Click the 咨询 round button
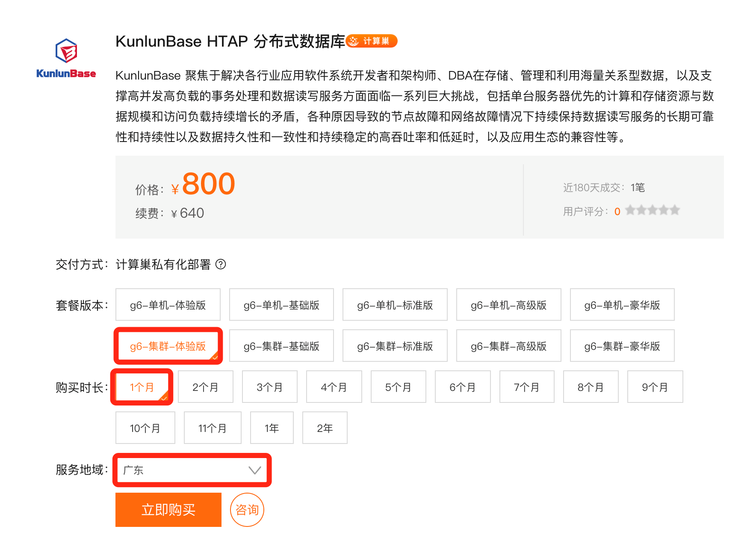Viewport: 756px width, 544px height. pyautogui.click(x=247, y=510)
